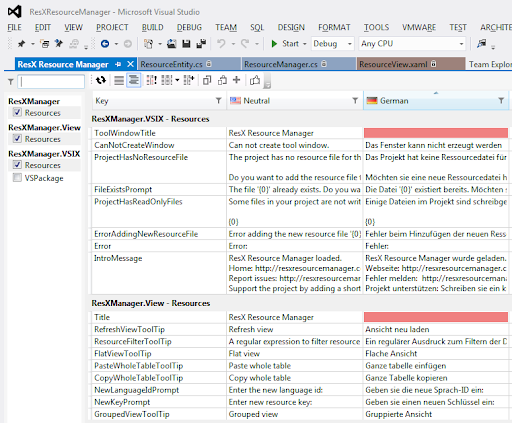Screen dimensions: 512x423
Task: Open the TOOLS menu
Action: 376,27
